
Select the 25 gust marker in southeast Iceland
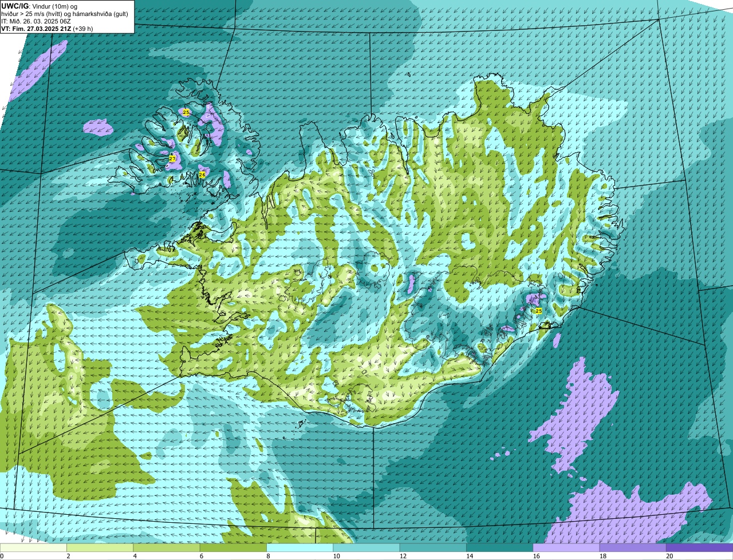[538, 310]
